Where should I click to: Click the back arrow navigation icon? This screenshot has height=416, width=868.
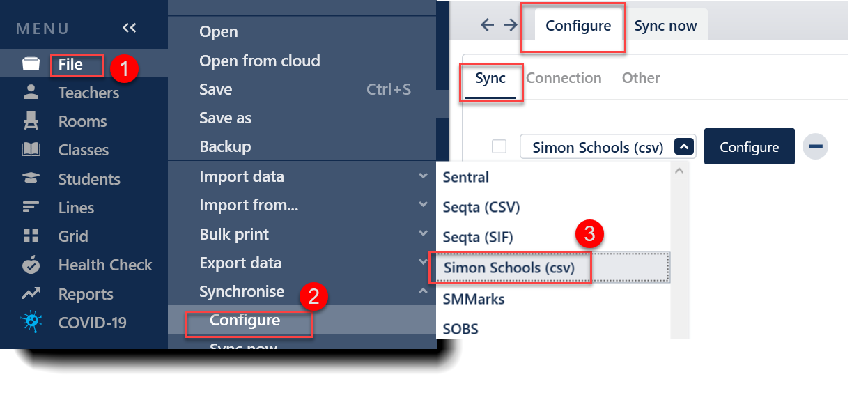(488, 25)
